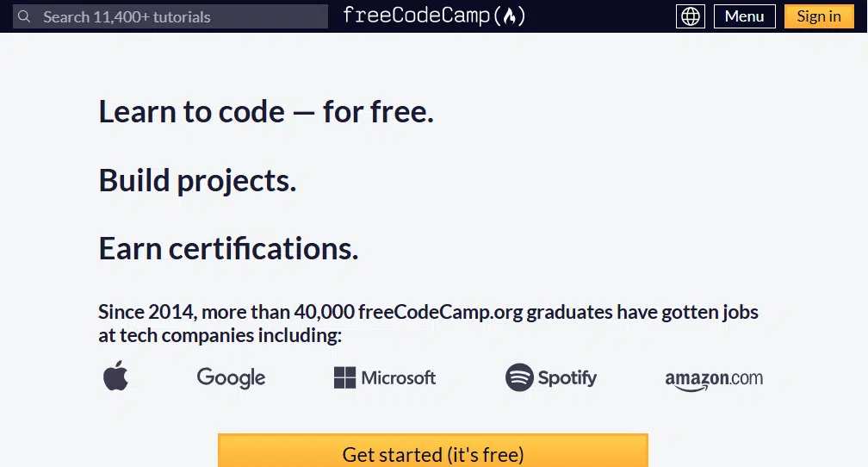Click the Build projects heading
Viewport: 868px width, 467px height.
(198, 181)
